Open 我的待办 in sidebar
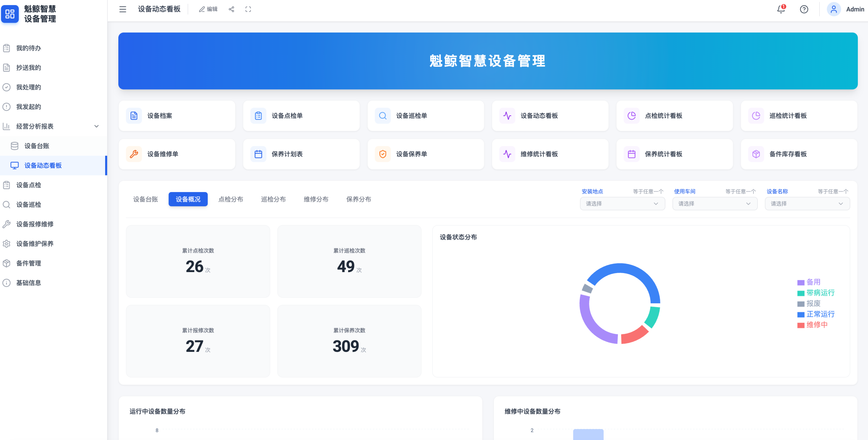Viewport: 868px width, 440px height. tap(53, 48)
